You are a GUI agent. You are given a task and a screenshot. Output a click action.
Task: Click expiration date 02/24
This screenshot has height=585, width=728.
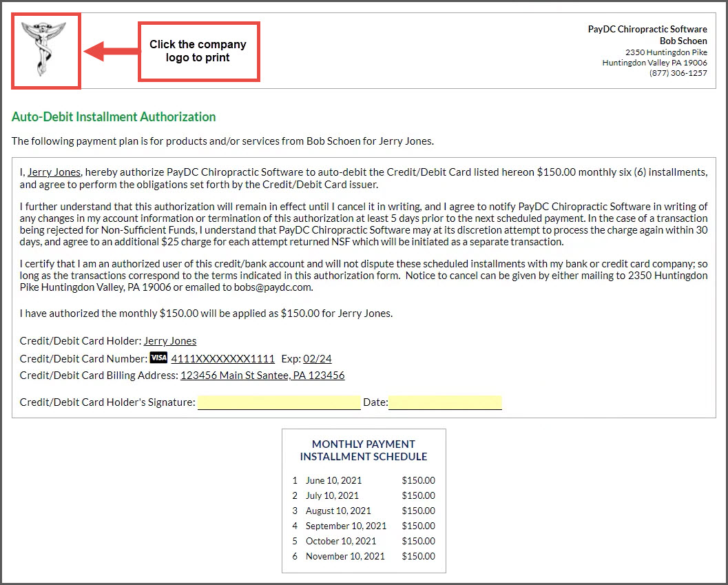point(318,359)
